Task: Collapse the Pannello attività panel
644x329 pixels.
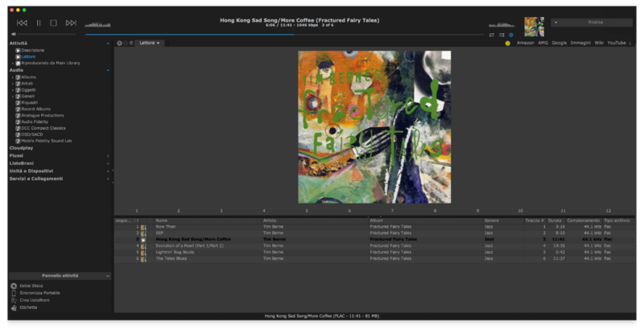Action: (108, 276)
